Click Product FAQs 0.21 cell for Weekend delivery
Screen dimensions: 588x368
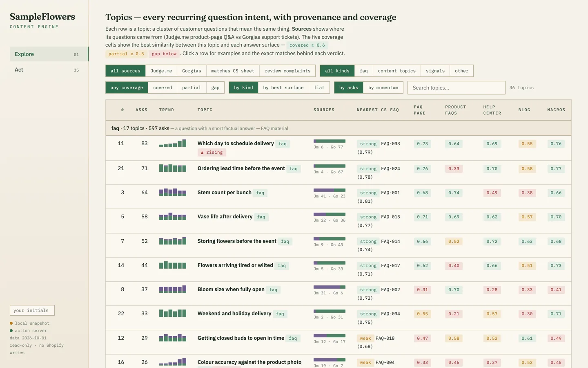point(454,314)
